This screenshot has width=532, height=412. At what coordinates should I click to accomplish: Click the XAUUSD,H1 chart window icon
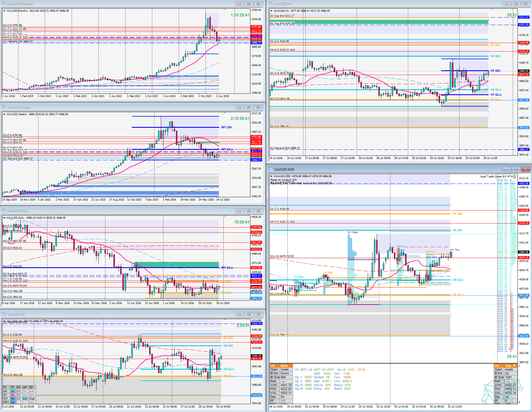point(271,4)
